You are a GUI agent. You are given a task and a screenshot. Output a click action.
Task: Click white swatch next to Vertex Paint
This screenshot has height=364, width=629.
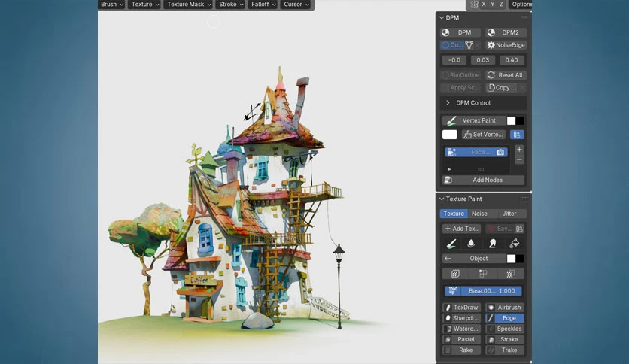(x=511, y=120)
